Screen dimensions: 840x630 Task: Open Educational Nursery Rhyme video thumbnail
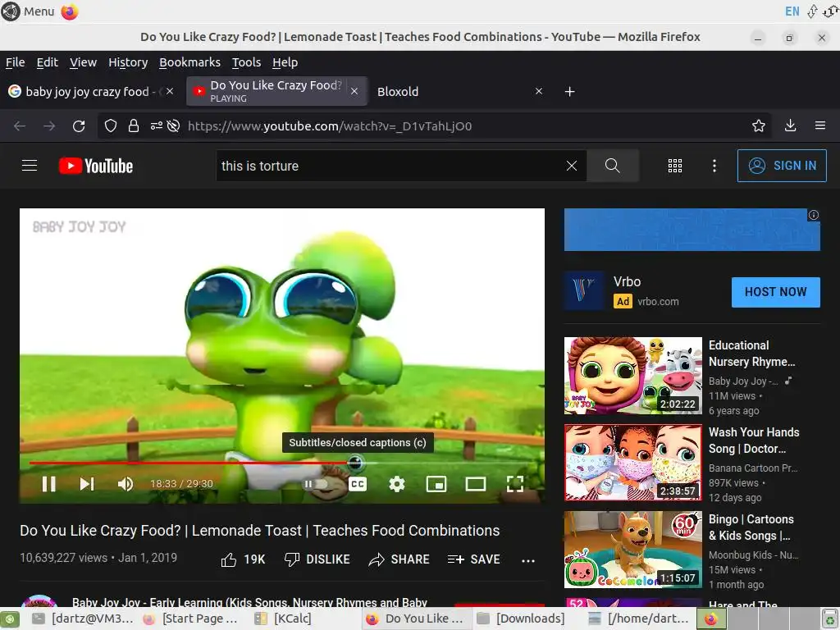[632, 376]
